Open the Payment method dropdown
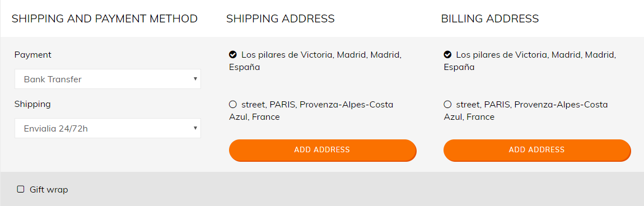644x206 pixels. click(108, 79)
